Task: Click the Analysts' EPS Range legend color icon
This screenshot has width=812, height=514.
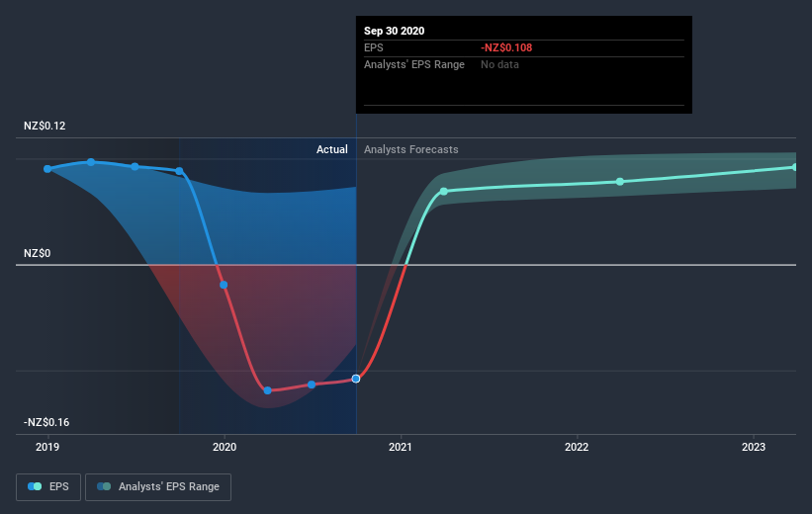Action: click(x=104, y=486)
